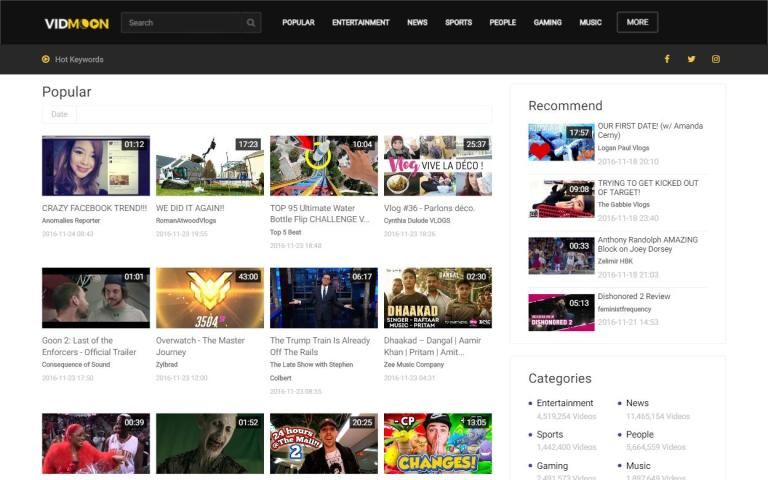Image resolution: width=768 pixels, height=480 pixels.
Task: Open the People category link
Action: coord(640,435)
